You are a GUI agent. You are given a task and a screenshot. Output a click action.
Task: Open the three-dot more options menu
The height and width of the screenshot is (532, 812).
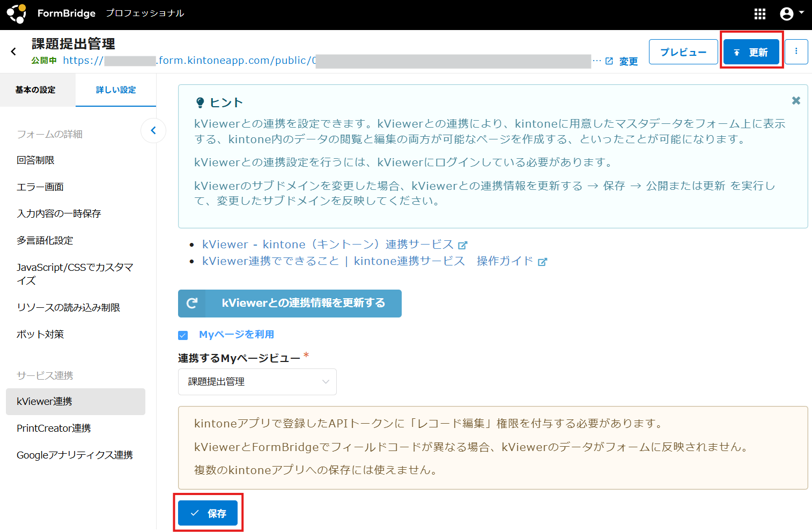point(796,51)
